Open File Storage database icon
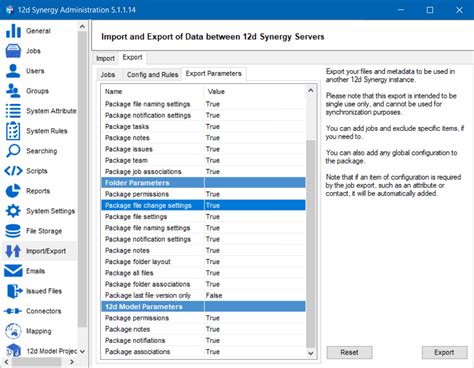Viewport: 474px width, 368px height. tap(13, 231)
